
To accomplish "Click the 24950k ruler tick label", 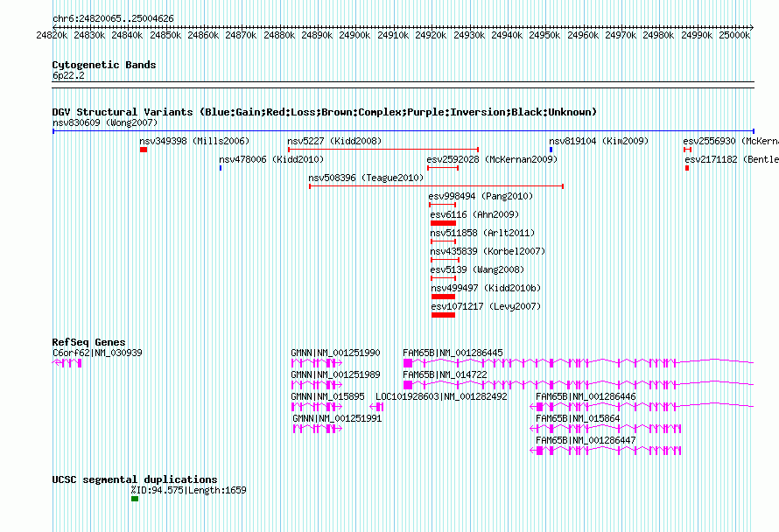I will (x=544, y=35).
